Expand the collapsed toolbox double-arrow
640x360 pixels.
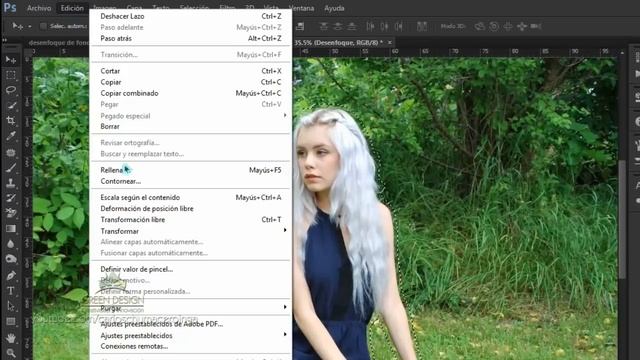click(x=5, y=40)
